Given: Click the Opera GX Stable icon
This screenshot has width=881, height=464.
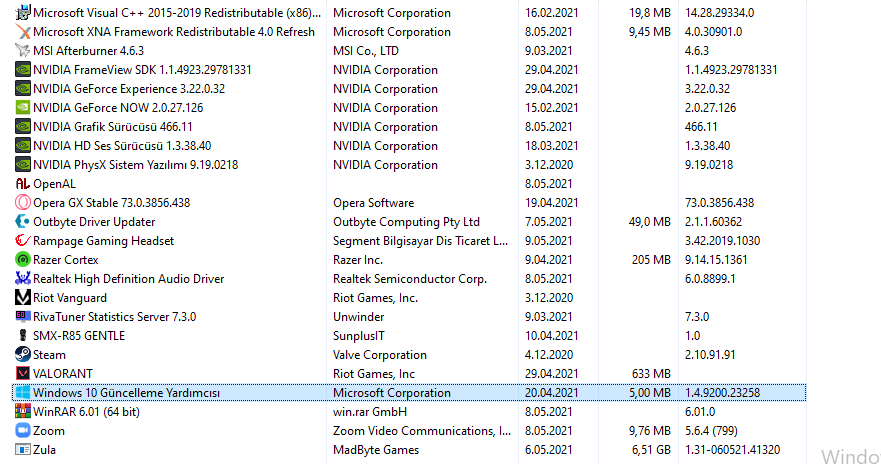Looking at the screenshot, I should point(22,202).
